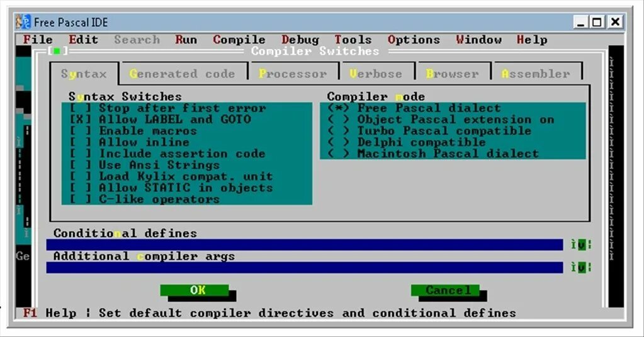Select Free Pascal dialect mode
Image resolution: width=644 pixels, height=337 pixels.
tap(414, 108)
